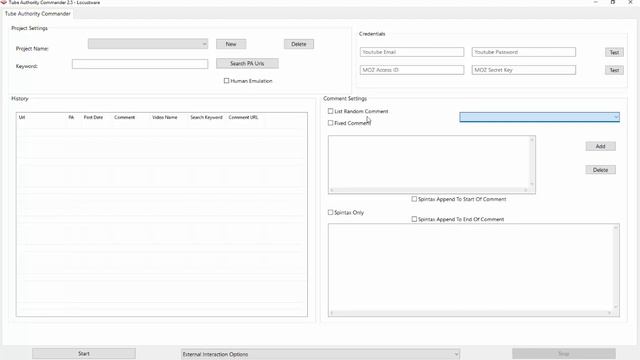Maximize the Tube Authority Commander window

(x=613, y=2)
